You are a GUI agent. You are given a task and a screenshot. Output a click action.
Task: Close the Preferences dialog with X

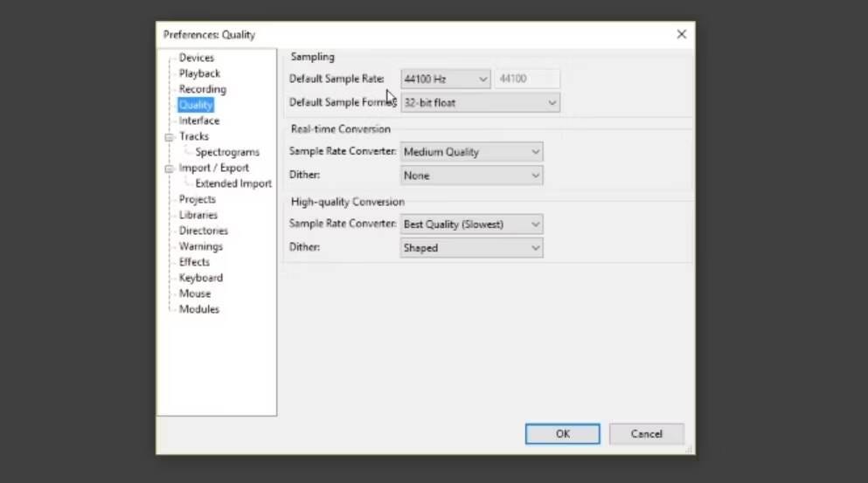coord(682,34)
